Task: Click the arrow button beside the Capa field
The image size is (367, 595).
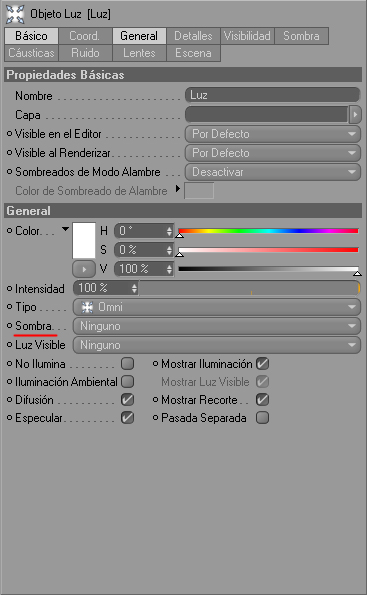Action: pos(355,115)
